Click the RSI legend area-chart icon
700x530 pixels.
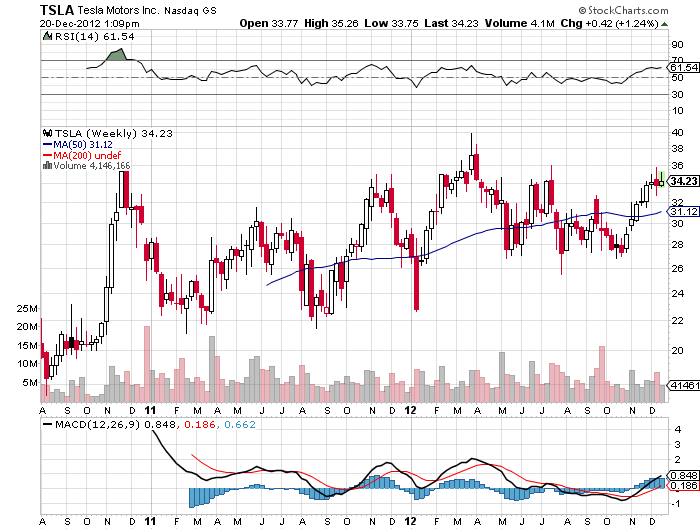[x=47, y=36]
